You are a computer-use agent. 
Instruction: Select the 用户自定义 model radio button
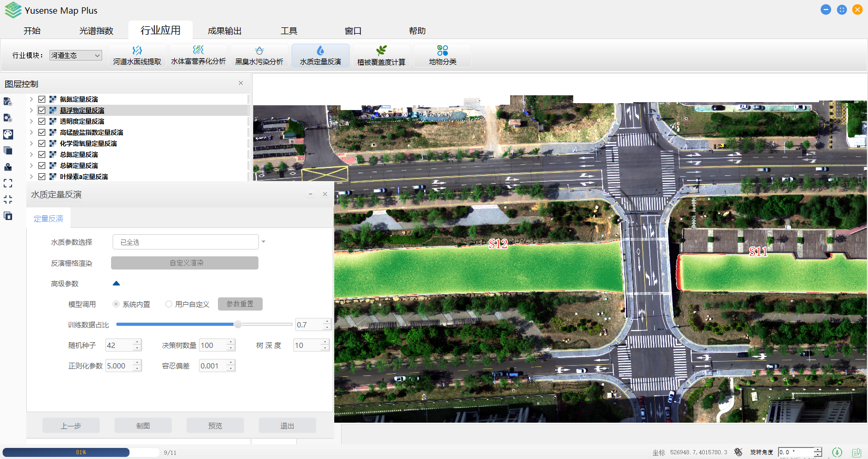168,304
